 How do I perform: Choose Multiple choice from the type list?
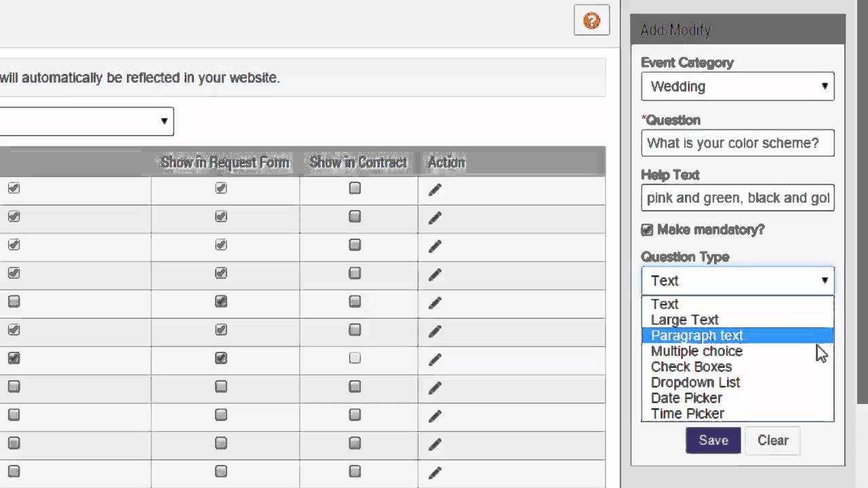[696, 351]
